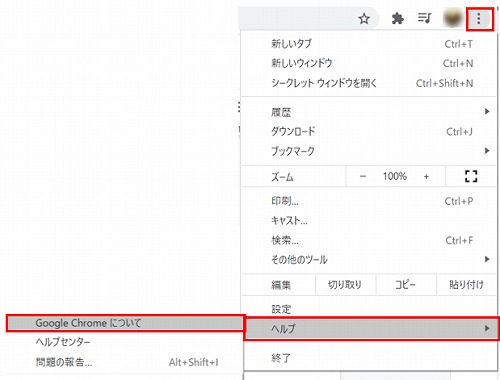The height and width of the screenshot is (380, 500).
Task: Select Google Chrome について in submenu
Action: click(x=126, y=323)
